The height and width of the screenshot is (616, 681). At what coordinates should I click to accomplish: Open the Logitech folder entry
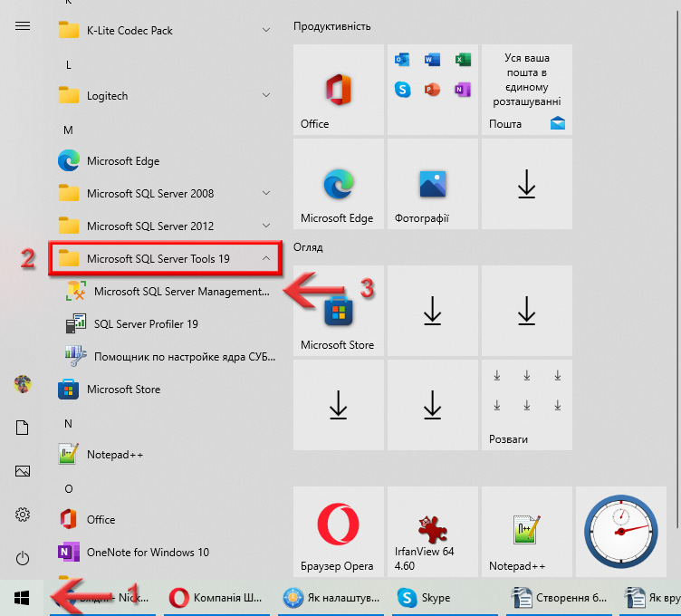(x=165, y=96)
